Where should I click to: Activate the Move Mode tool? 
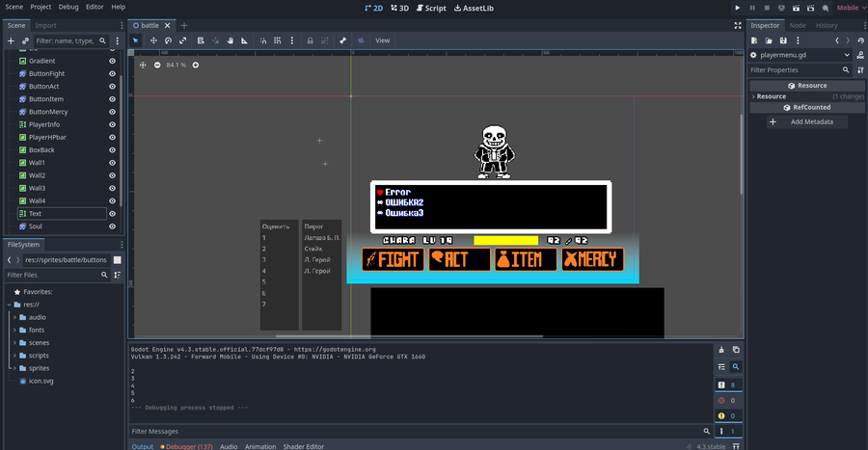click(x=153, y=40)
